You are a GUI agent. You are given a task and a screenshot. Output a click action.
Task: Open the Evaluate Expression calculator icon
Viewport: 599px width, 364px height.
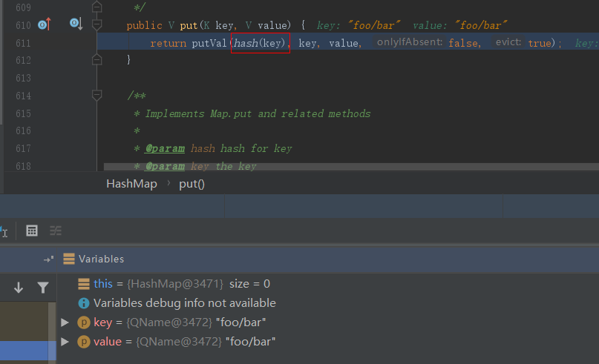pos(32,231)
